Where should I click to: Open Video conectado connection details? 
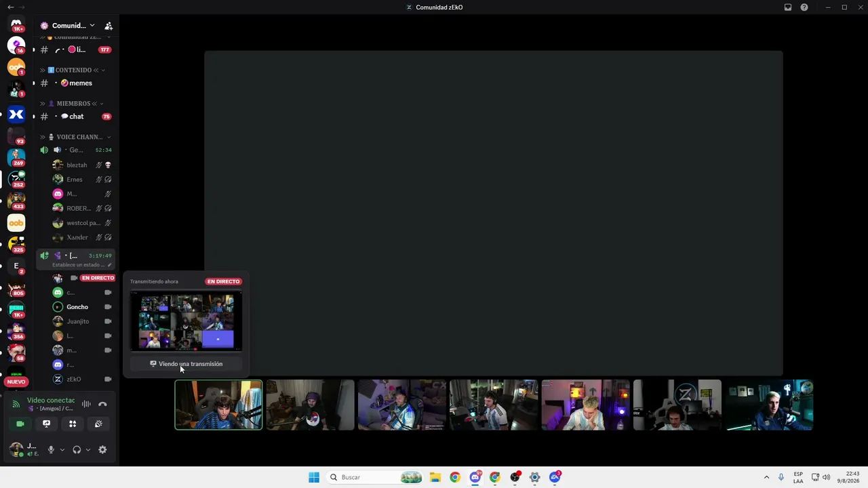pyautogui.click(x=51, y=401)
